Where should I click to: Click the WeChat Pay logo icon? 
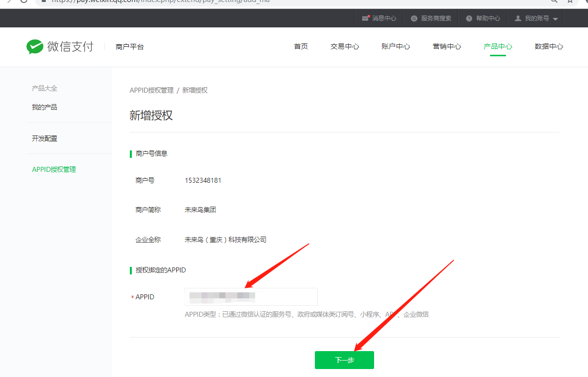tap(35, 47)
